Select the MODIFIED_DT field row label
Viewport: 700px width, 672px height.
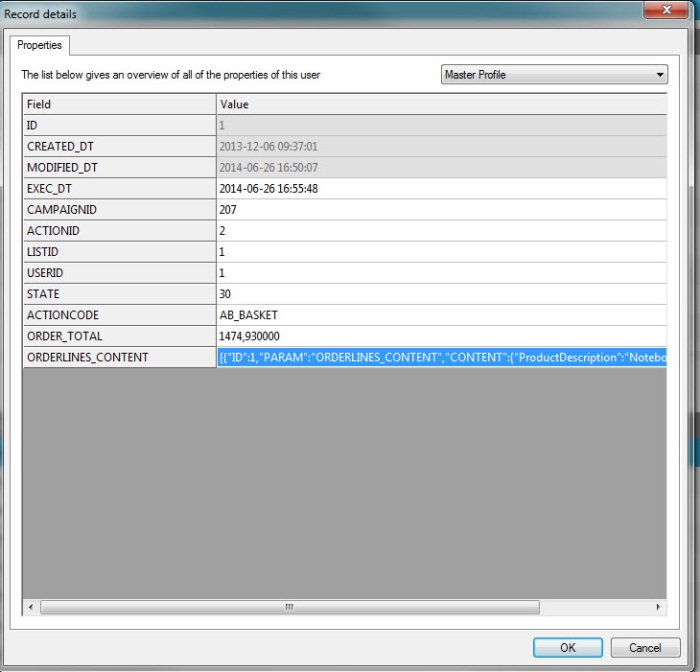tap(120, 167)
